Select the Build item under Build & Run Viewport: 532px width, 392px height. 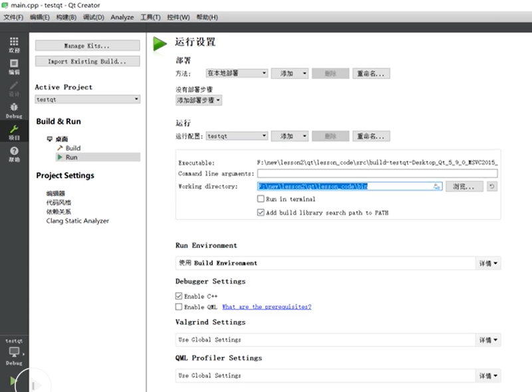coord(73,148)
